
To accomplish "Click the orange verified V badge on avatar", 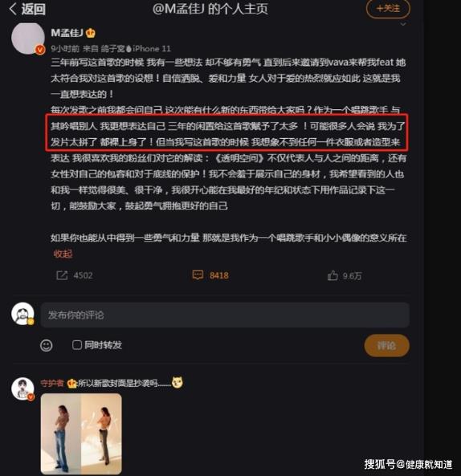I will pyautogui.click(x=40, y=50).
